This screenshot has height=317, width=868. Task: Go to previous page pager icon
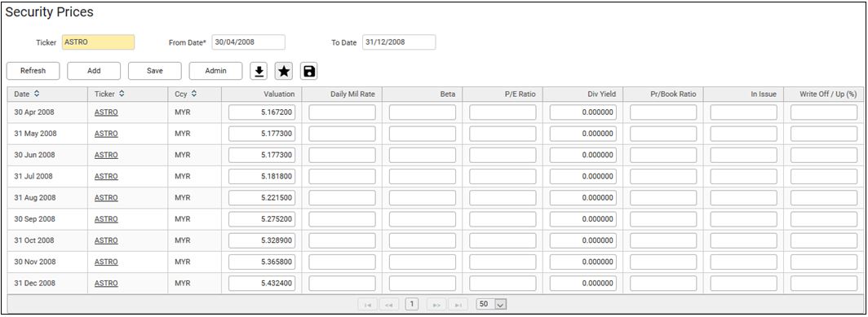(389, 304)
